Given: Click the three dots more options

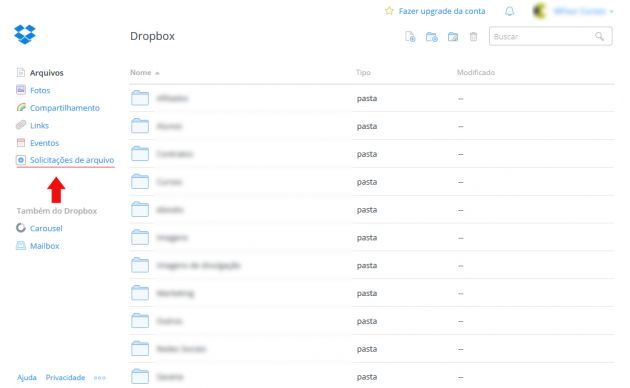Looking at the screenshot, I should click(100, 378).
